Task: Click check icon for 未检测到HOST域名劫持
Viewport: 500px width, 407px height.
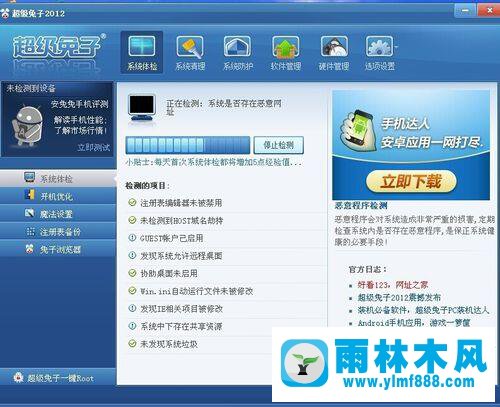Action: 132,220
